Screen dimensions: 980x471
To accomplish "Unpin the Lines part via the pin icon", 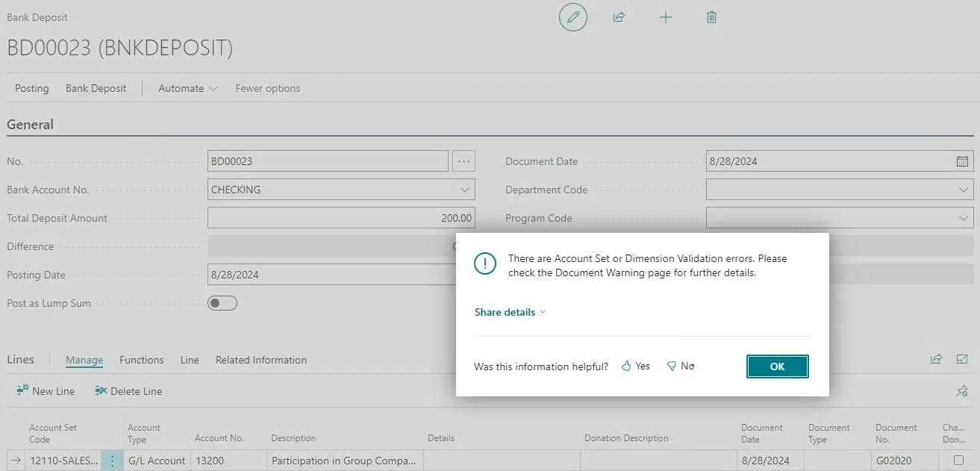I will (x=961, y=390).
